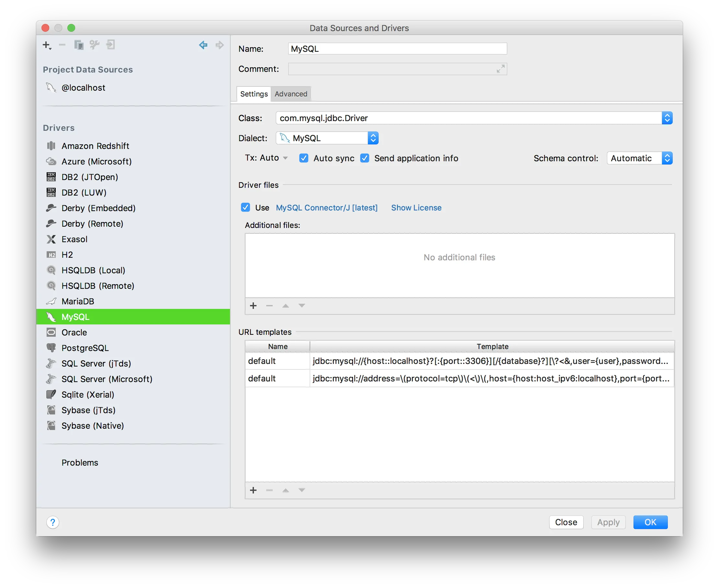This screenshot has width=719, height=588.
Task: Click the back navigation arrow icon
Action: [203, 45]
